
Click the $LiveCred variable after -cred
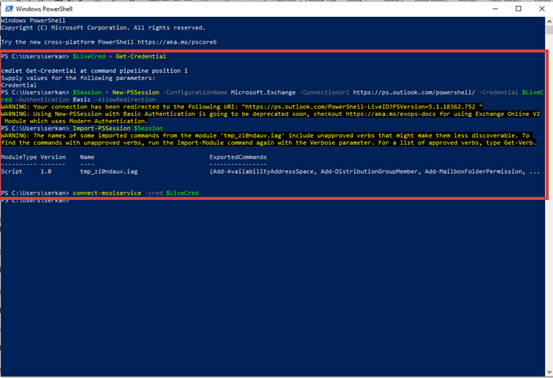(x=182, y=193)
